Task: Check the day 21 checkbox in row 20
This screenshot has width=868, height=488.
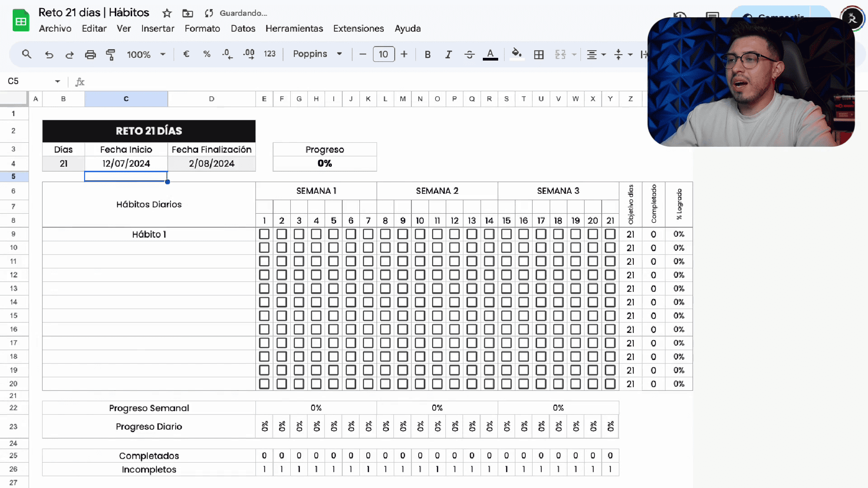Action: (610, 384)
